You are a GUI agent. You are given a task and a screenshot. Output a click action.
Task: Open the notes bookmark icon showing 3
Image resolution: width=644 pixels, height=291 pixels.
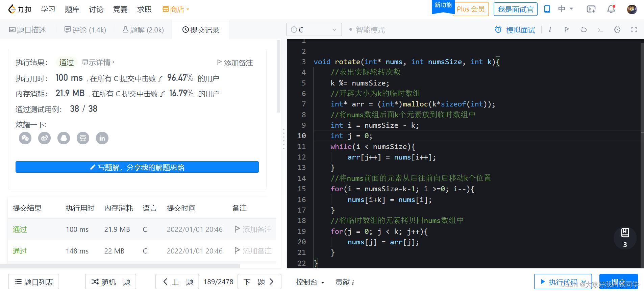625,238
